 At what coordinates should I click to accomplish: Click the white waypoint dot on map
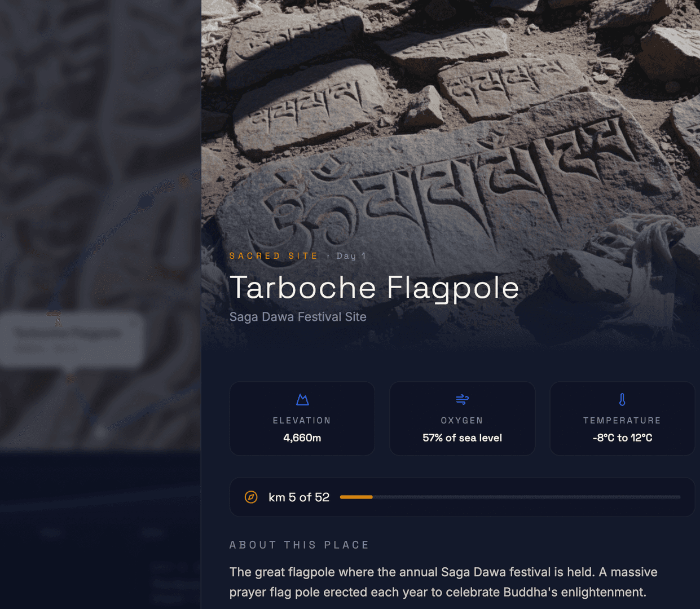[x=100, y=433]
